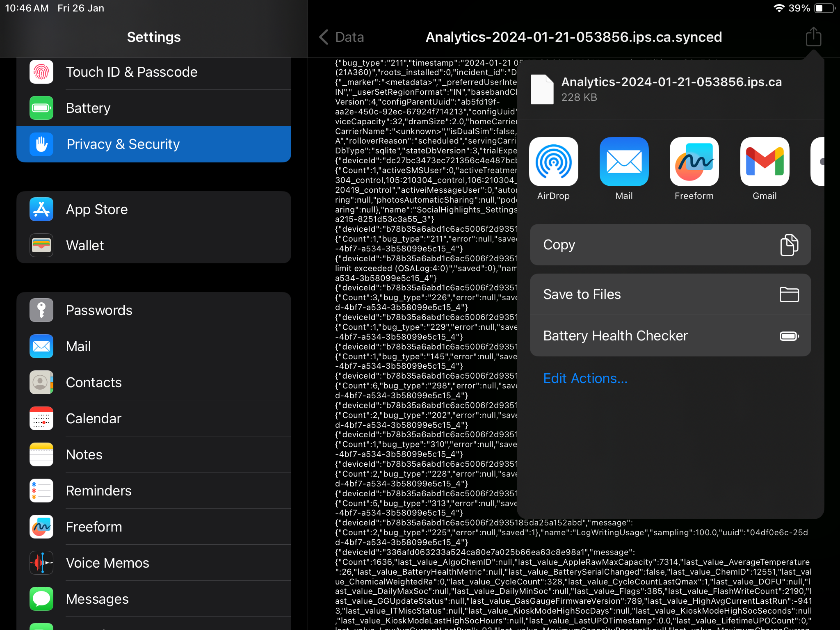The height and width of the screenshot is (630, 840).
Task: Click the Voice Memos waveform icon
Action: click(41, 563)
